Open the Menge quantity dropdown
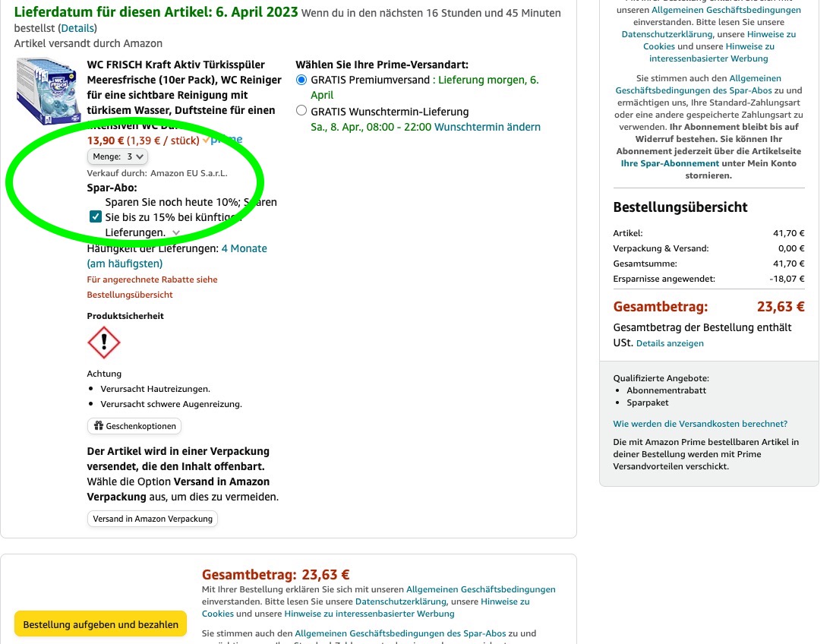833x644 pixels. pyautogui.click(x=116, y=156)
